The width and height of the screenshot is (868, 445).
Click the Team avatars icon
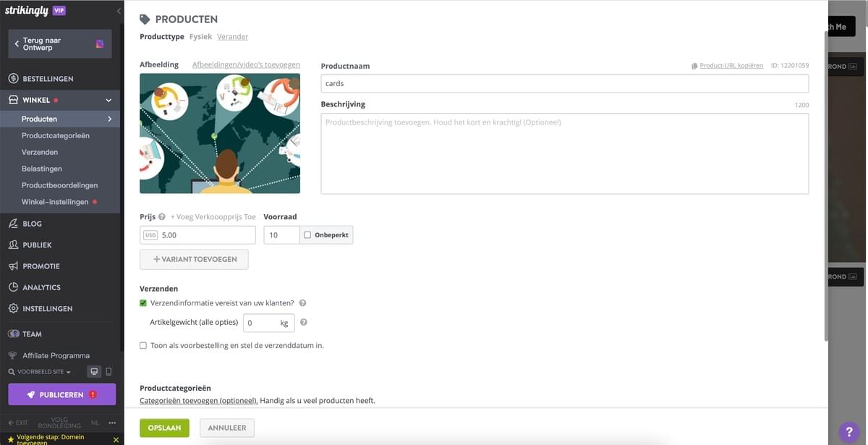coord(13,334)
